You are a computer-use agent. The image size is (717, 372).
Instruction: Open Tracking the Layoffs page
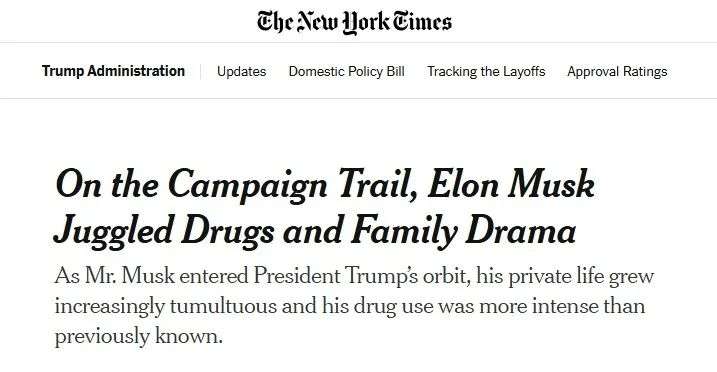[486, 72]
